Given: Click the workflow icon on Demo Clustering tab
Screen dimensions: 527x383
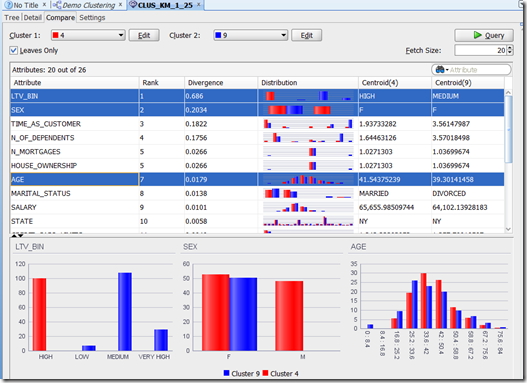Looking at the screenshot, I should coord(57,5).
